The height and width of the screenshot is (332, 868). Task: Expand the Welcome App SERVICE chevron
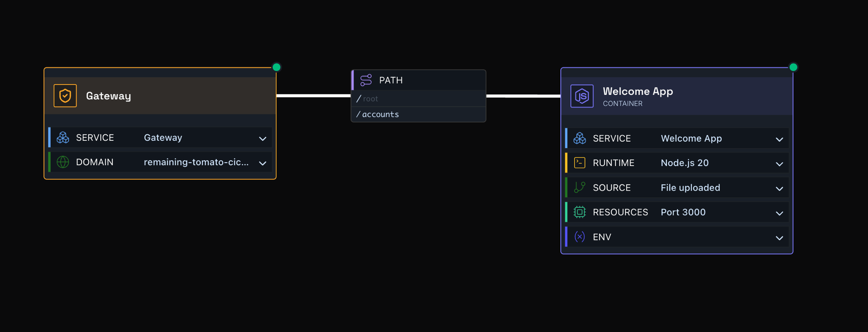779,140
